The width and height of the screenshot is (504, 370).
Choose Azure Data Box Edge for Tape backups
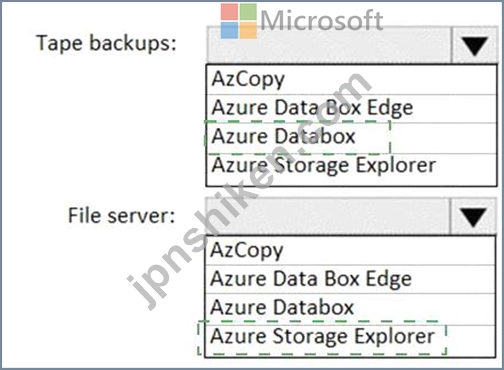click(x=351, y=109)
